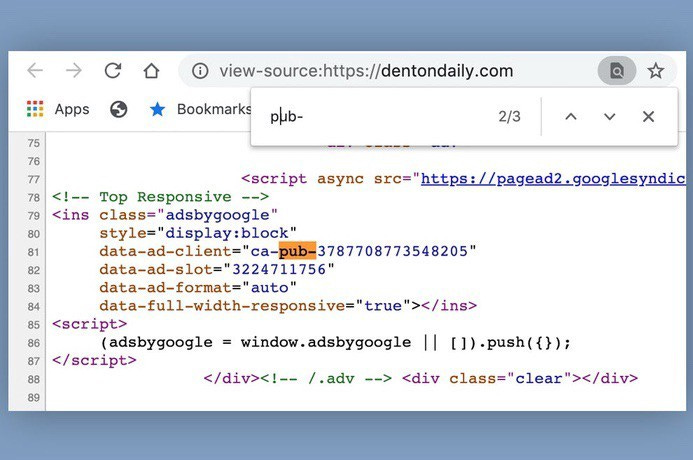Click the 'adsbygoogle' class value on line 79
Screen dimensions: 693x460
[217, 215]
